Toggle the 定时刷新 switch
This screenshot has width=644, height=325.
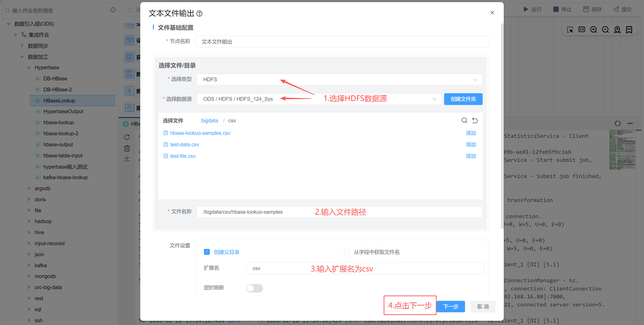[254, 288]
